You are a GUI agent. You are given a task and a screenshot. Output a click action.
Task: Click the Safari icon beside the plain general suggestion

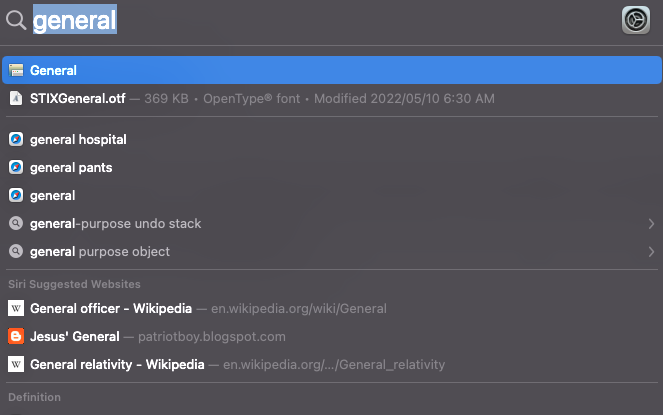point(16,195)
